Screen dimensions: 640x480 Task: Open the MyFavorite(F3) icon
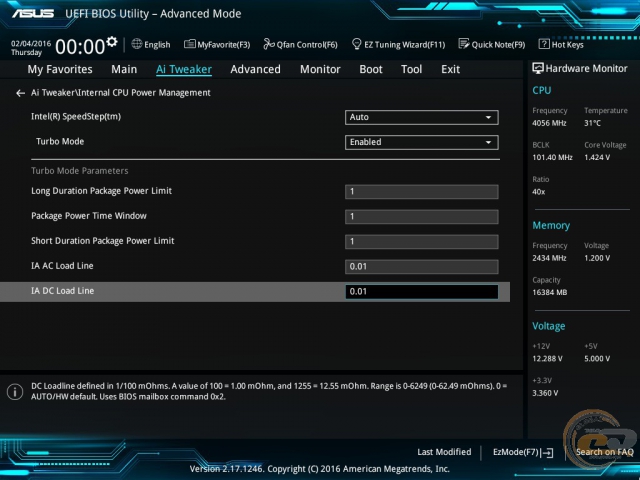click(x=189, y=44)
